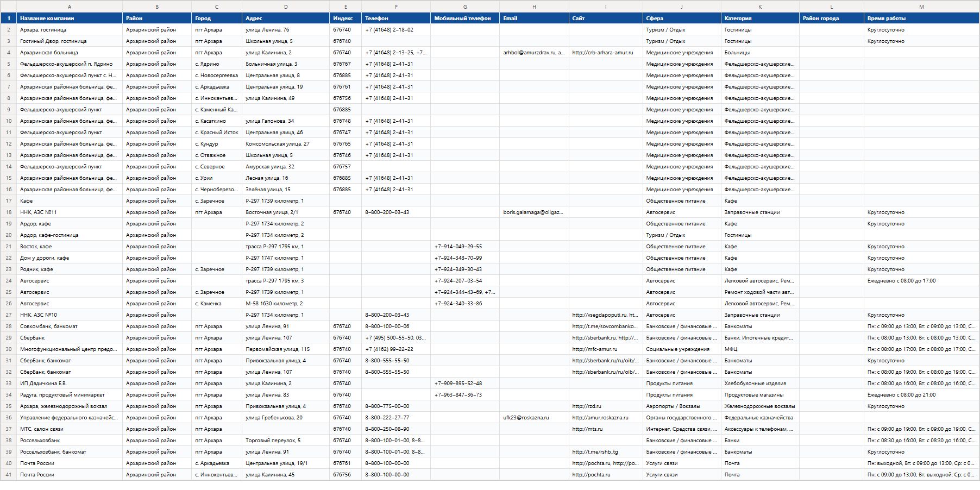
Task: Click the 'Email' header cell
Action: (x=534, y=18)
